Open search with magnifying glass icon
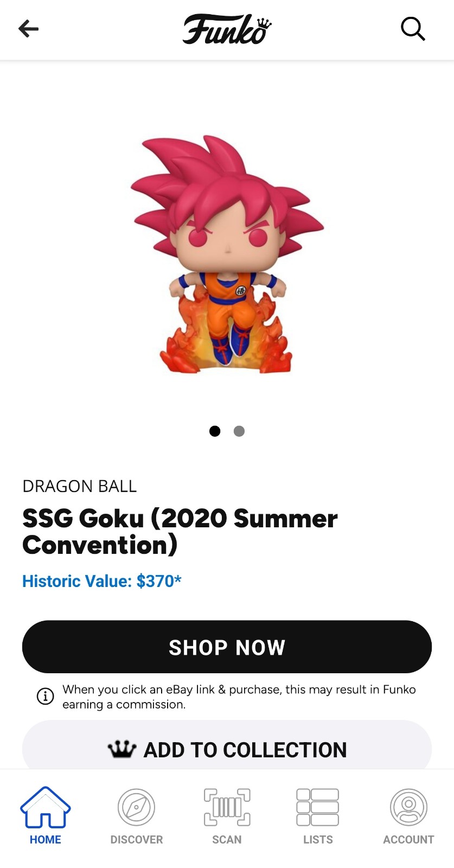Screen dimensions: 454x868 click(413, 29)
